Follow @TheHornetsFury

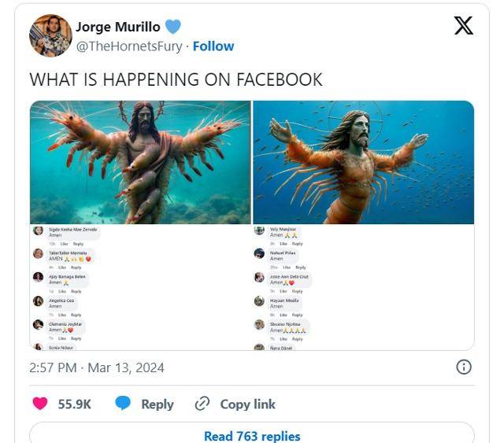pos(213,46)
